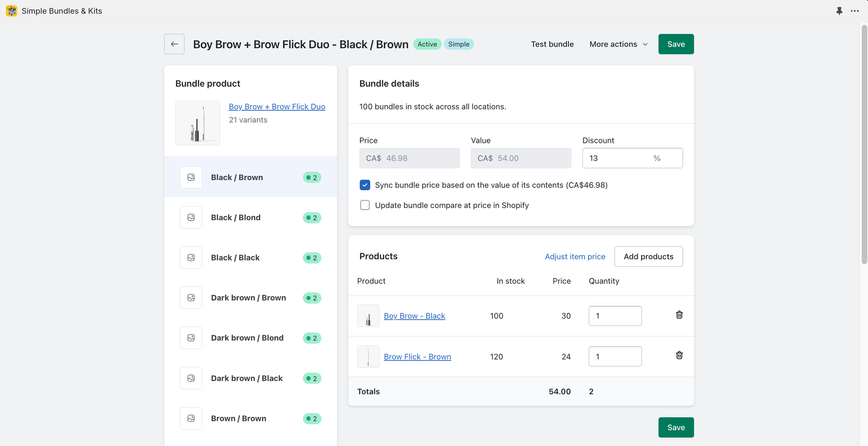Click the bottom Save button
The height and width of the screenshot is (446, 868).
pyautogui.click(x=676, y=427)
